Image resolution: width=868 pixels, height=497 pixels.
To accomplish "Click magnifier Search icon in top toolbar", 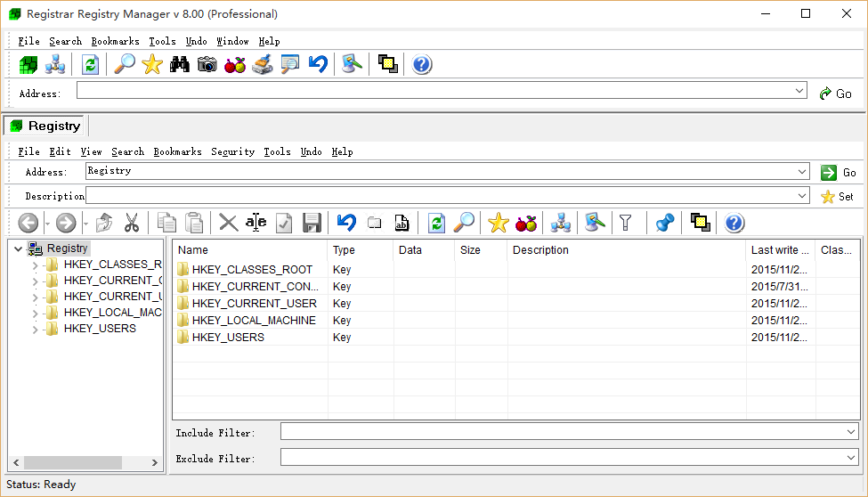I will click(x=125, y=64).
